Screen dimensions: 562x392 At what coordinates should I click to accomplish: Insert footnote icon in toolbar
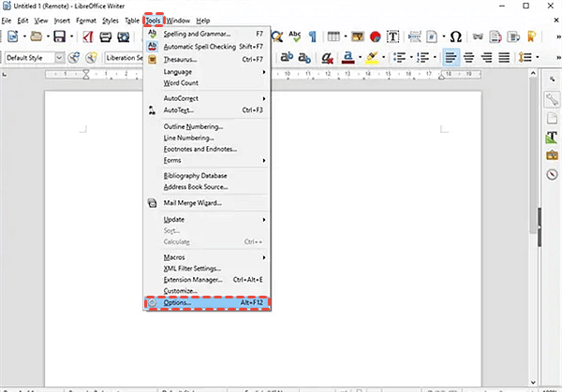coord(495,36)
